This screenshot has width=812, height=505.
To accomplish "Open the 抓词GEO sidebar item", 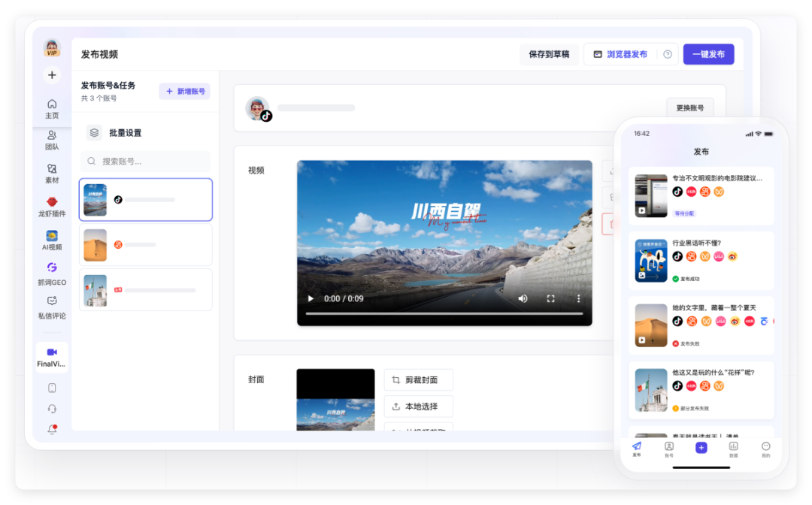I will tap(52, 274).
